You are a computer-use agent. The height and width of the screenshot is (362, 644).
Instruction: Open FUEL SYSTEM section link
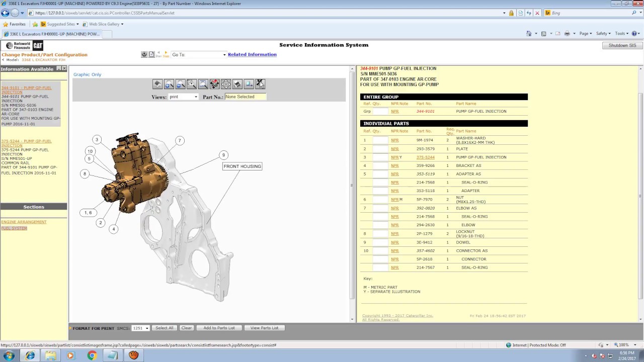coord(14,228)
